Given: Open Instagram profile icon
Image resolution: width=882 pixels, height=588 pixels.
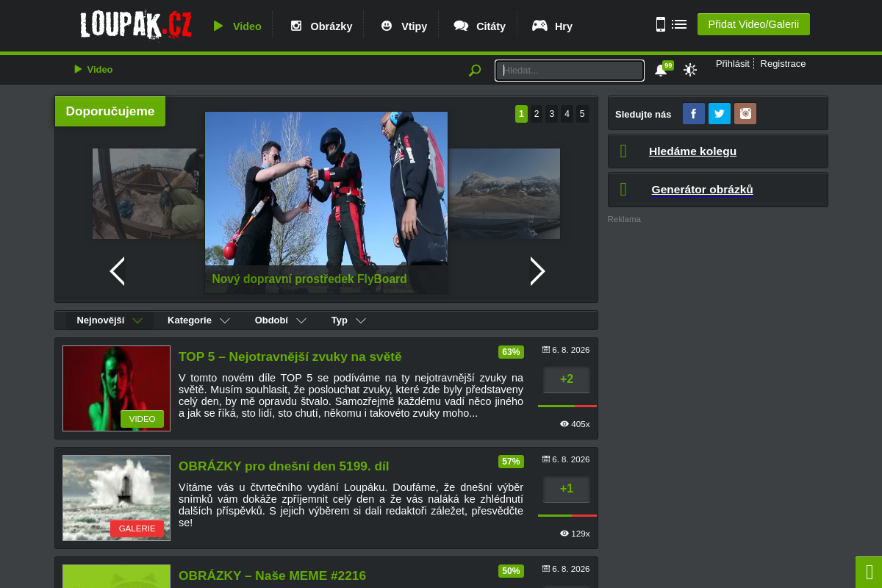Looking at the screenshot, I should click(x=745, y=114).
